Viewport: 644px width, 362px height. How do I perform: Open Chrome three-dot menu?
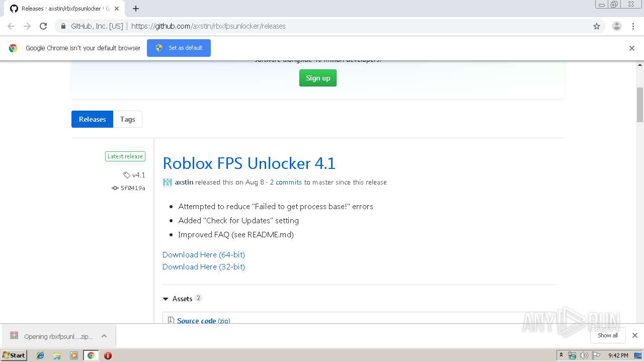tap(633, 26)
